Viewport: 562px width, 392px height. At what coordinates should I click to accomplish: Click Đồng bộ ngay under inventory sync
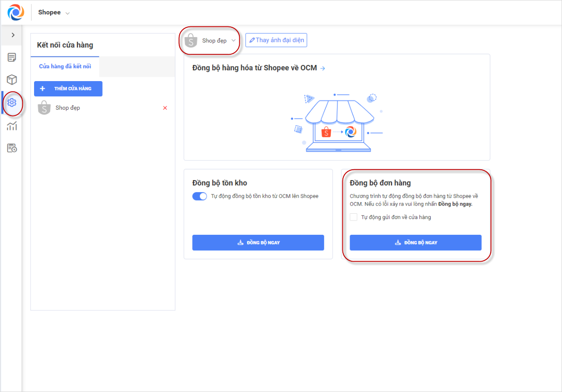[258, 242]
